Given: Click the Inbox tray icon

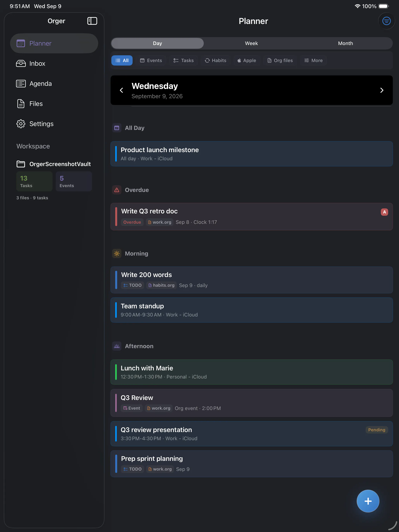Looking at the screenshot, I should (x=21, y=63).
